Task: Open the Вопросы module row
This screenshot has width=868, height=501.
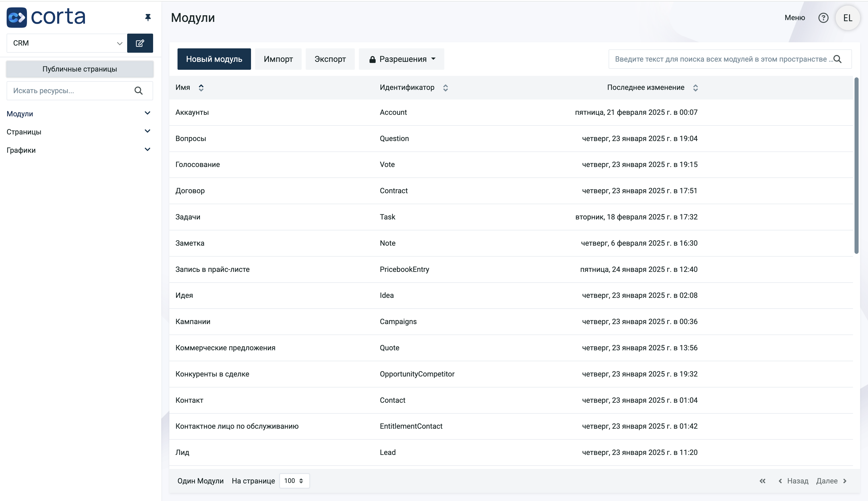Action: coord(511,139)
